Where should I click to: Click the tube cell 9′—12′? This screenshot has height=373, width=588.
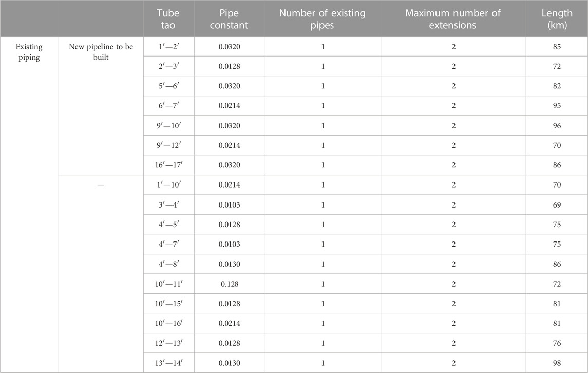[x=169, y=145]
